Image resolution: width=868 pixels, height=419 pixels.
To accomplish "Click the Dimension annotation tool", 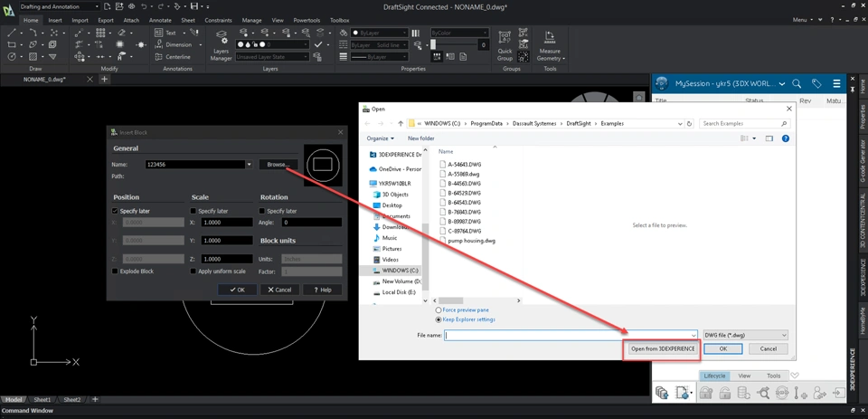I will pos(174,45).
